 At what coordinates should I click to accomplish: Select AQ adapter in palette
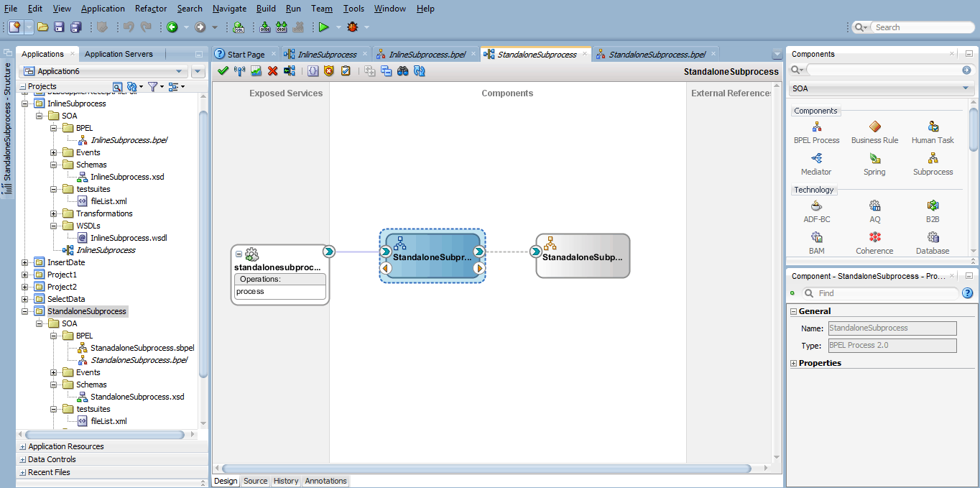(x=874, y=212)
